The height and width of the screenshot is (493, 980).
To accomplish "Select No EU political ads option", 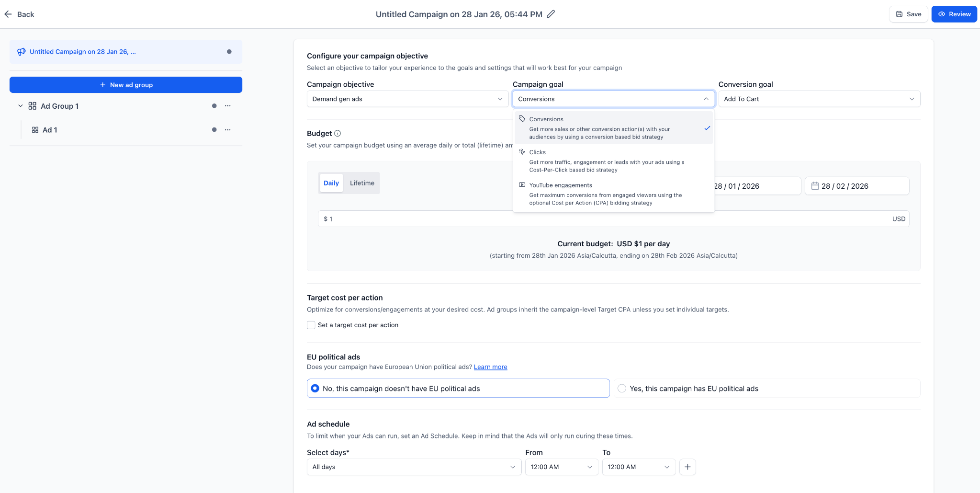I will click(315, 389).
